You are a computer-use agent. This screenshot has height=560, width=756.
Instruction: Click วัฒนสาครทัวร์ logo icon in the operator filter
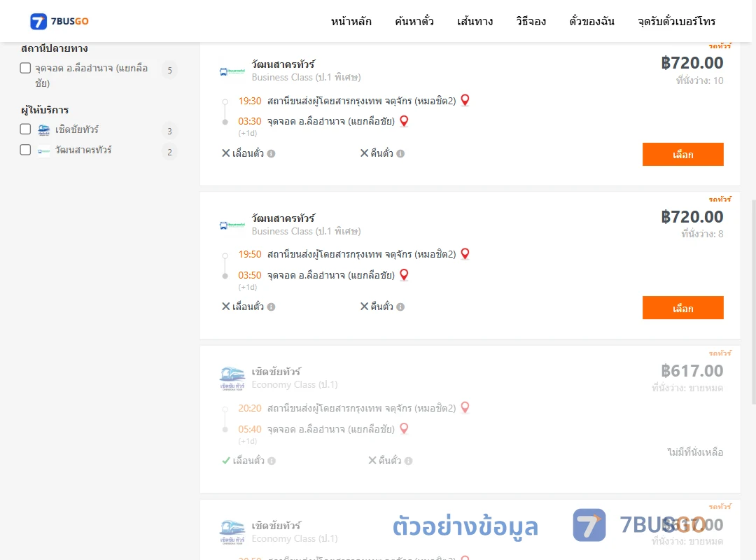pyautogui.click(x=44, y=151)
